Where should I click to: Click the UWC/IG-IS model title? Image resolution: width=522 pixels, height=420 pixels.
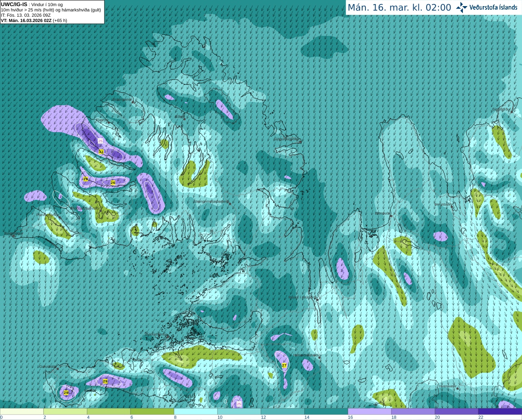[x=14, y=4]
